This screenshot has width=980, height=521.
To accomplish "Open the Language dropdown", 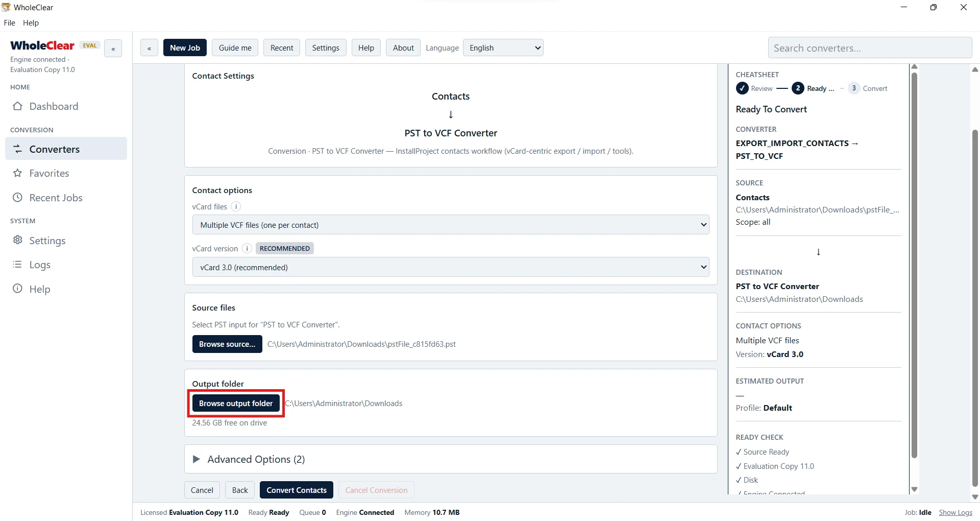I will coord(503,48).
